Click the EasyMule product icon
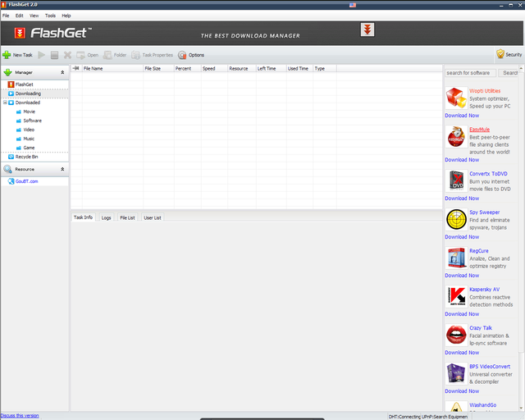The image size is (525, 420). pyautogui.click(x=456, y=137)
